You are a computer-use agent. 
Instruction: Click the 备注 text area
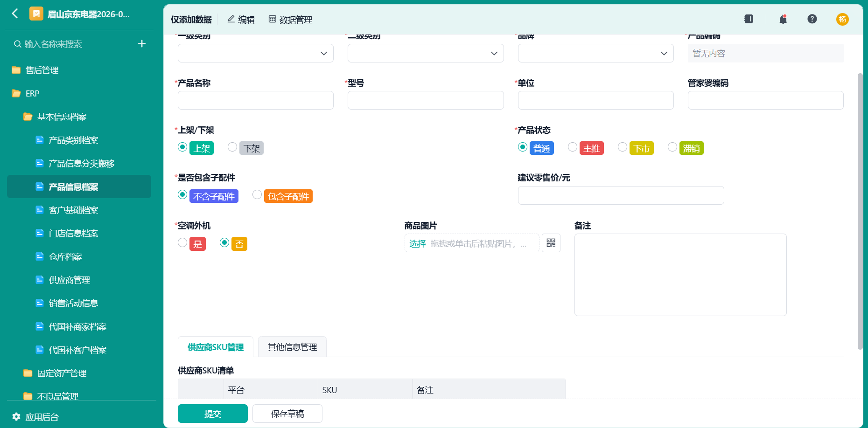pyautogui.click(x=680, y=275)
